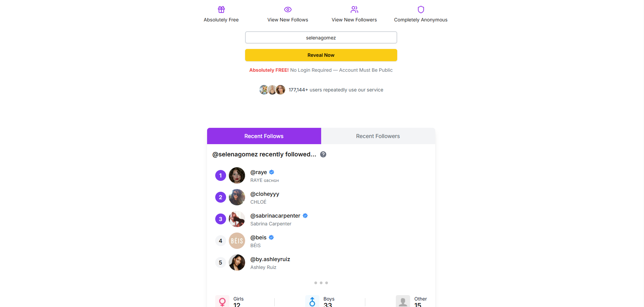Click the @cloheyyy profile picture
This screenshot has height=307, width=644.
237,197
